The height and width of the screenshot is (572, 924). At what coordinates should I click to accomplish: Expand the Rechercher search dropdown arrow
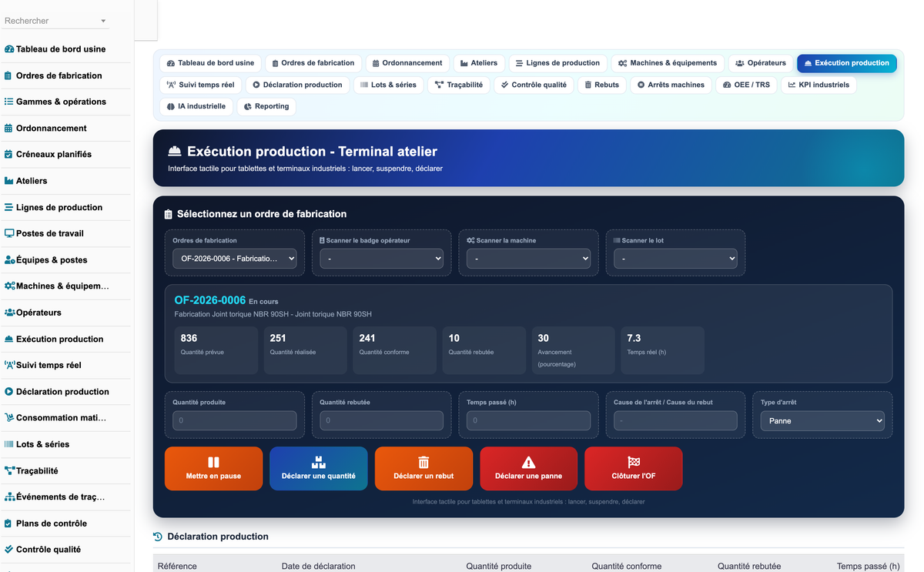(x=103, y=22)
